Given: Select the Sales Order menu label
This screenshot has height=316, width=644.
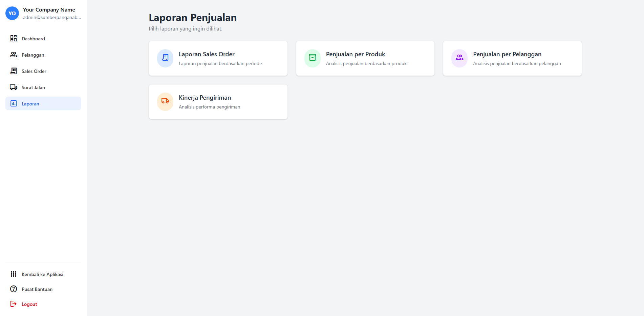Looking at the screenshot, I should tap(34, 71).
